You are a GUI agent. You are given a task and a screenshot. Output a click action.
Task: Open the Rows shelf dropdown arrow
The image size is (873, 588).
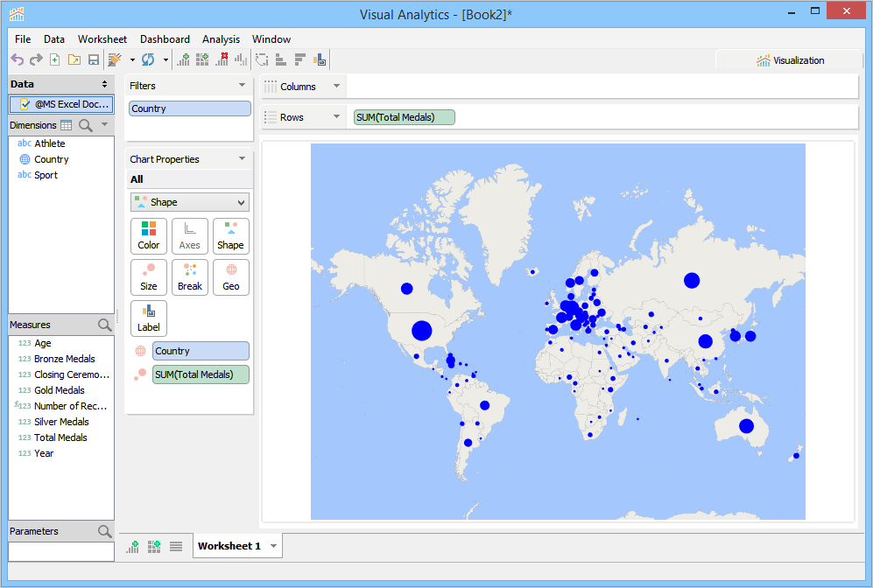[x=335, y=117]
